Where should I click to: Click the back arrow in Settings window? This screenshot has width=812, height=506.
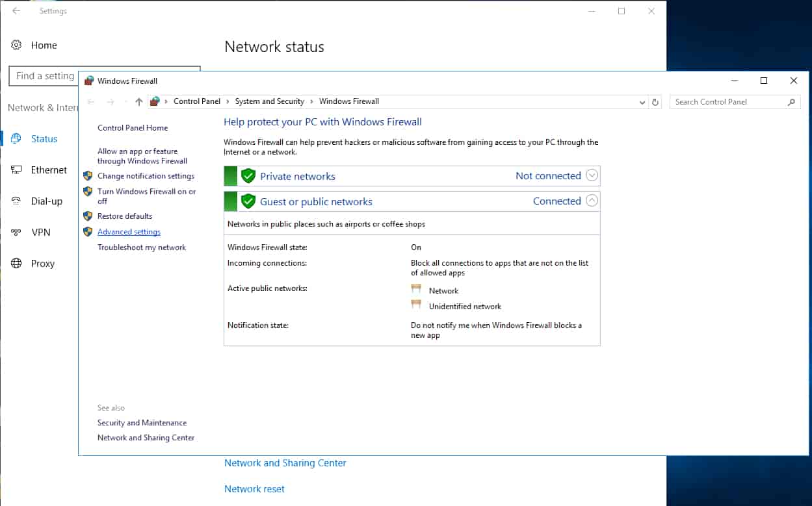point(16,11)
